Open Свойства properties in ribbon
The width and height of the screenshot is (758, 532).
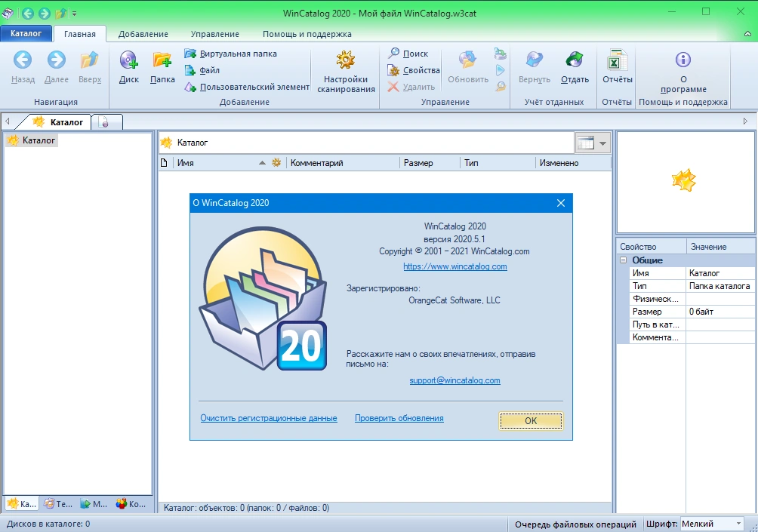(414, 70)
